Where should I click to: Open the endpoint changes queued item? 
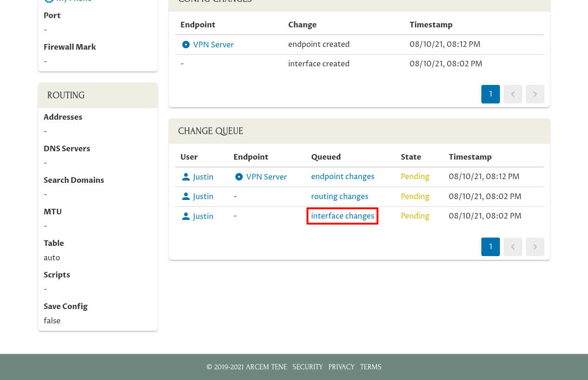(x=343, y=176)
